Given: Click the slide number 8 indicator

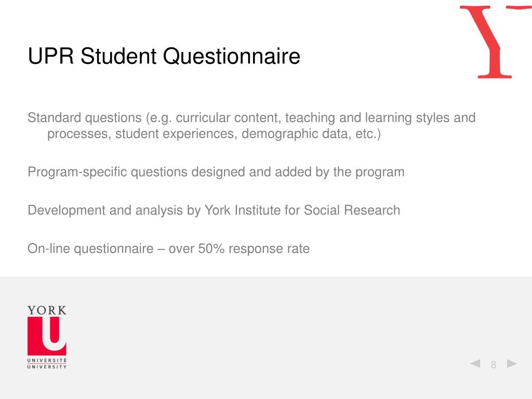Looking at the screenshot, I should pos(494,365).
